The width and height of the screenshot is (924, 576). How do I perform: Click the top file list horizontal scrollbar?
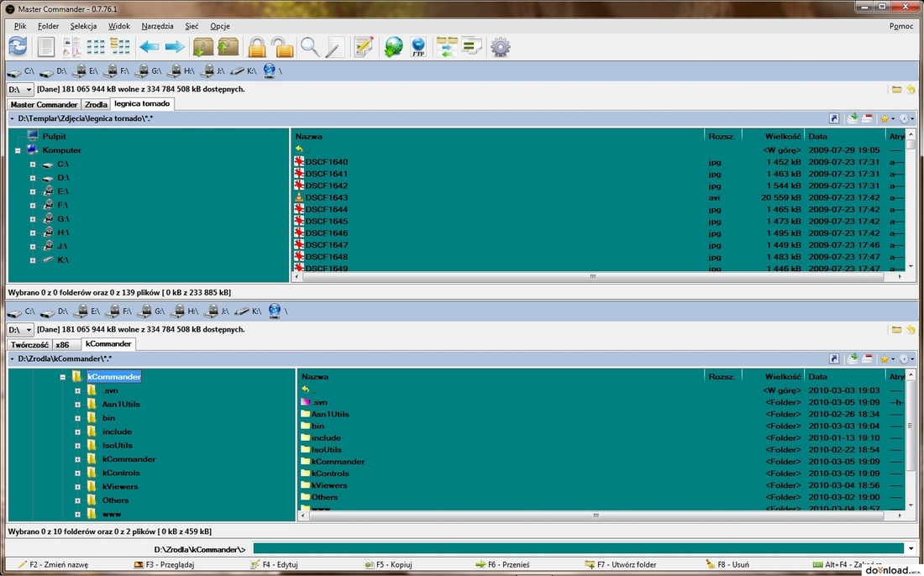coord(593,276)
